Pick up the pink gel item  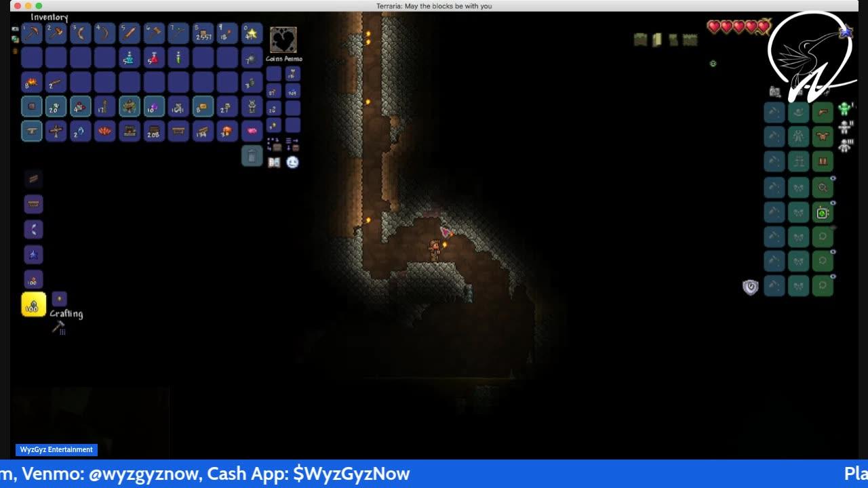pos(252,131)
